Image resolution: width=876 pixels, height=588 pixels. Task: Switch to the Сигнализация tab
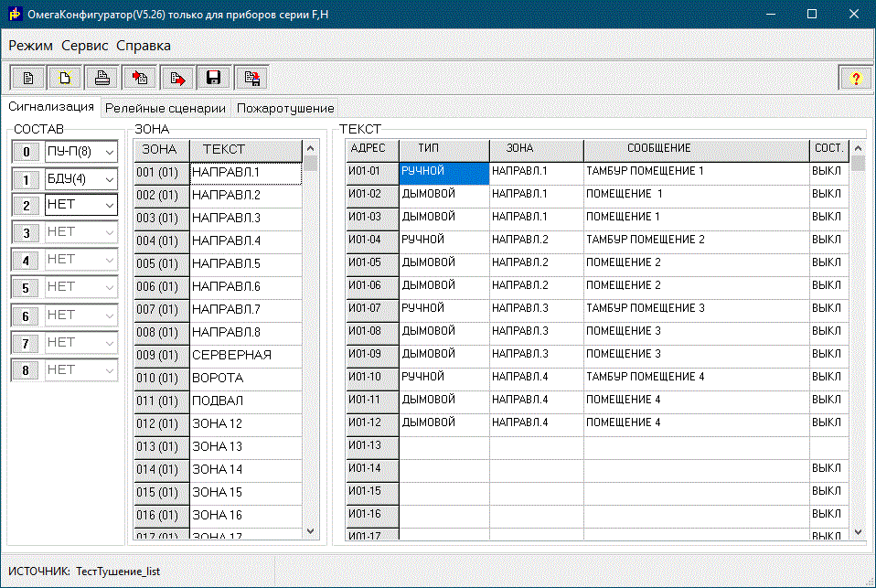pyautogui.click(x=51, y=107)
